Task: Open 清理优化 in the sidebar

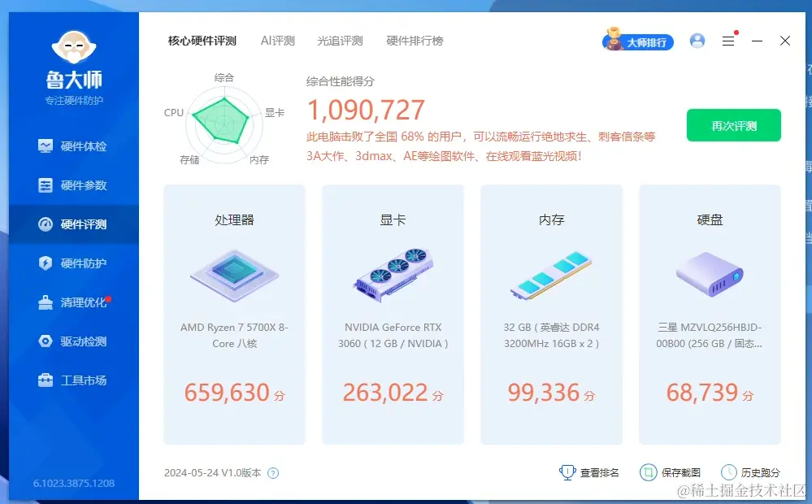Action: point(74,302)
